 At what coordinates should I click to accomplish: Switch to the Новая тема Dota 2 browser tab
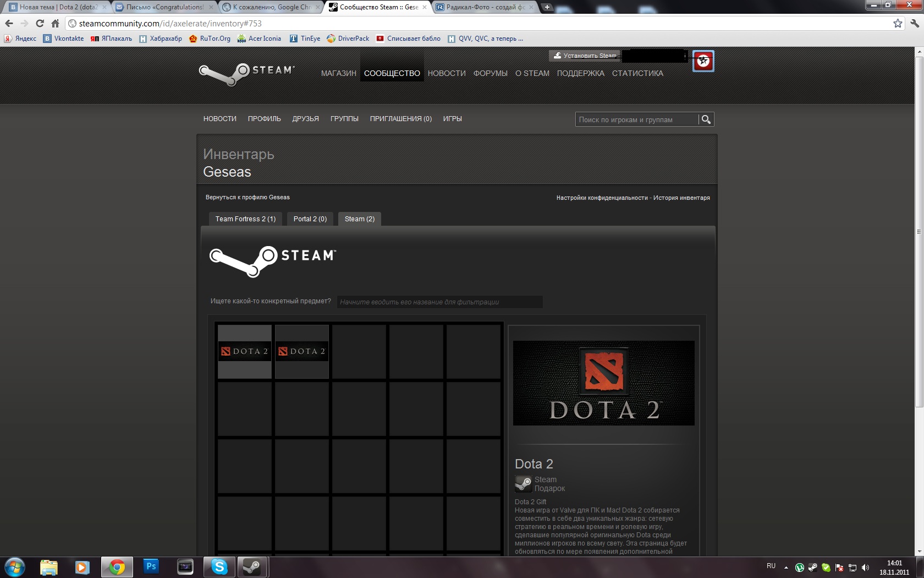pos(58,7)
